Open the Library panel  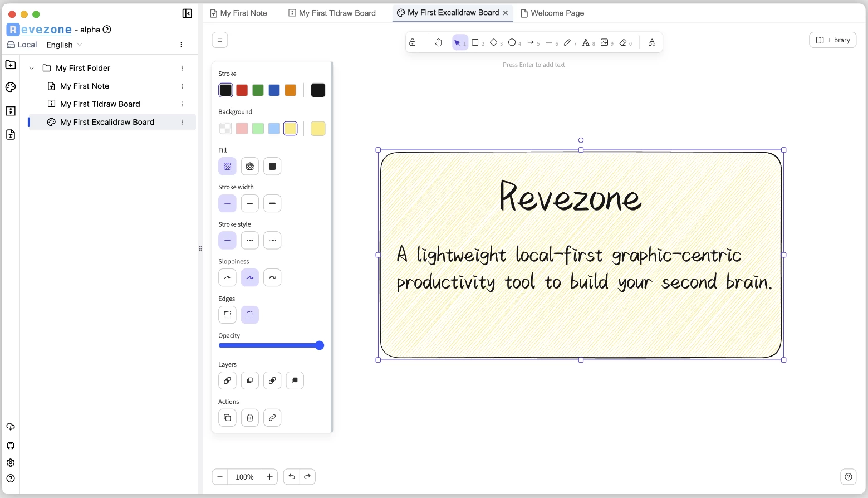tap(832, 40)
